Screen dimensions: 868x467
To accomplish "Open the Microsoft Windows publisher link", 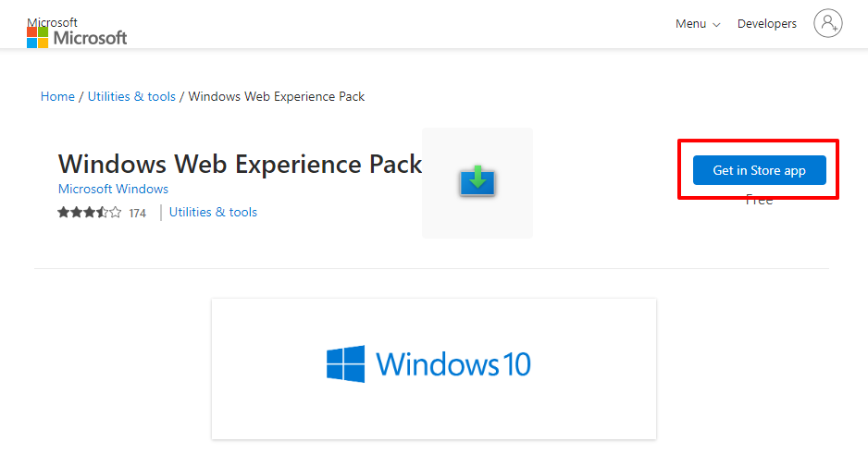I will [113, 189].
